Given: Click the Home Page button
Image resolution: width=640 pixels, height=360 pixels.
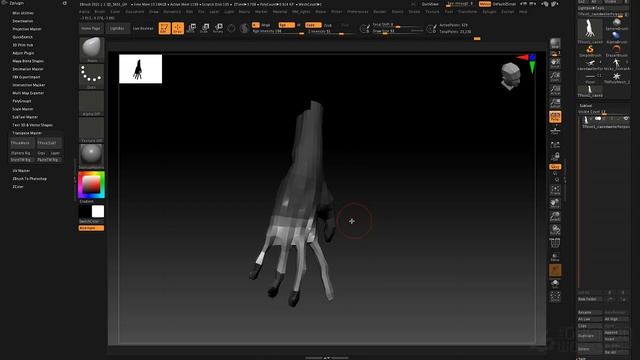Looking at the screenshot, I should coord(91,28).
